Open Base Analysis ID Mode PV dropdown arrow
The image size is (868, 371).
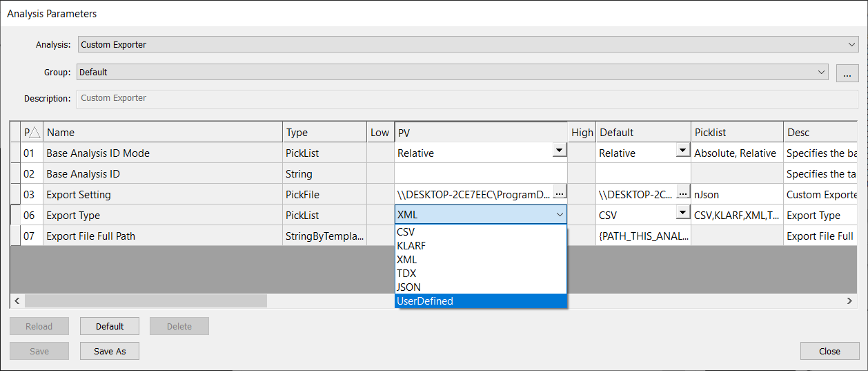point(560,151)
